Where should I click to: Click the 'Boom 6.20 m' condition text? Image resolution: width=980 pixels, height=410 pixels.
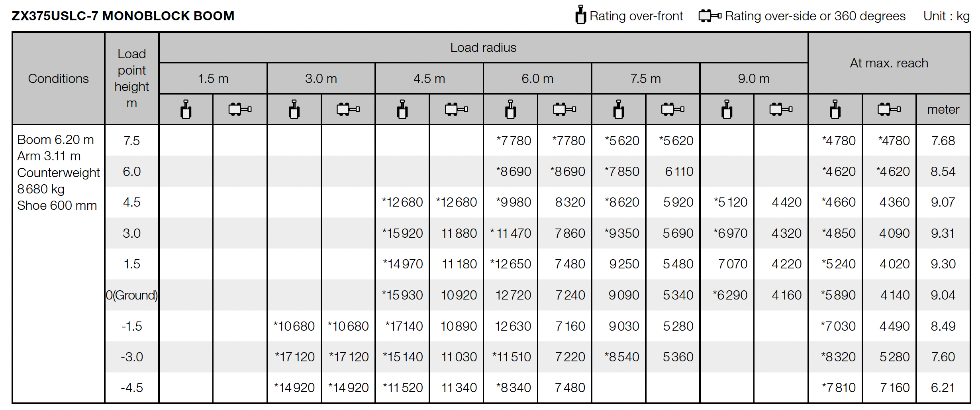coord(56,140)
